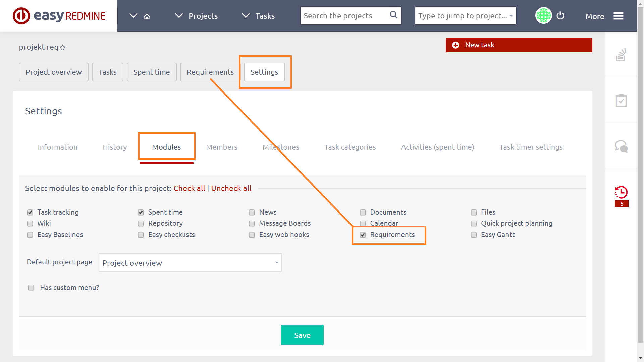Open chat bubbles sidebar icon
Image resolution: width=644 pixels, height=362 pixels.
(x=621, y=146)
